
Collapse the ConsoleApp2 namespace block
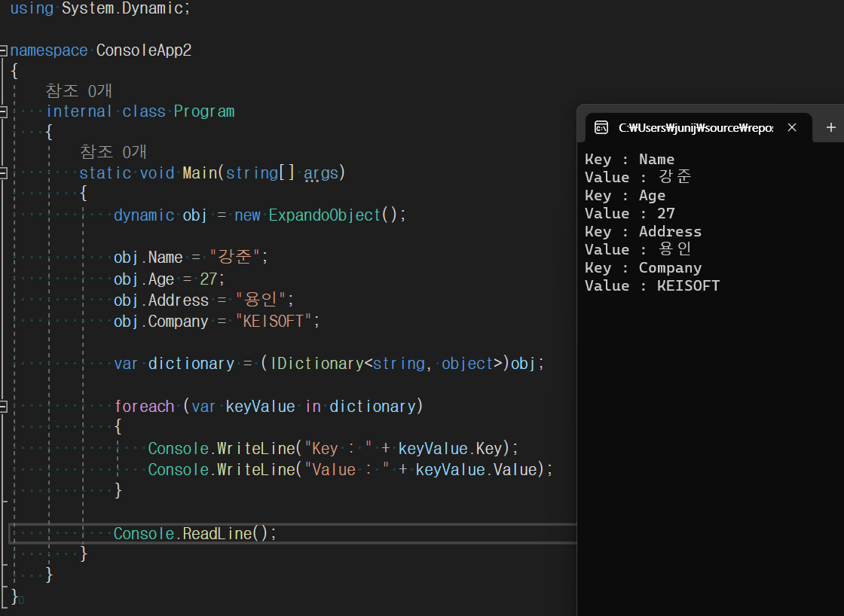pos(4,50)
